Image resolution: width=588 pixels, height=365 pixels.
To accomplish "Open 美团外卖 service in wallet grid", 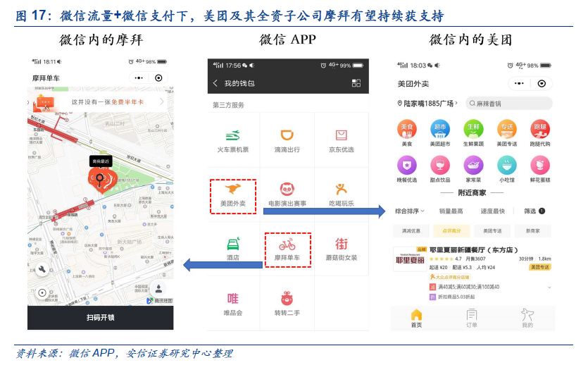I will 233,196.
